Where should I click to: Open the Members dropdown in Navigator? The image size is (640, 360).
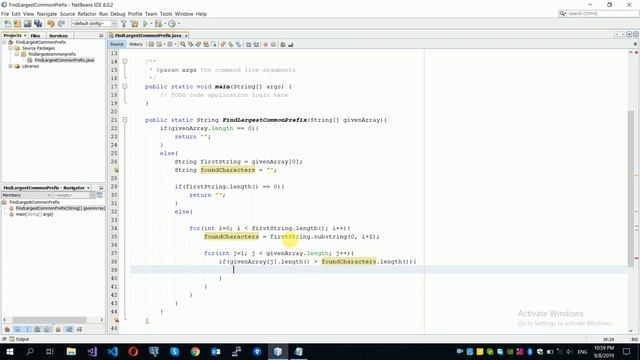coord(26,195)
